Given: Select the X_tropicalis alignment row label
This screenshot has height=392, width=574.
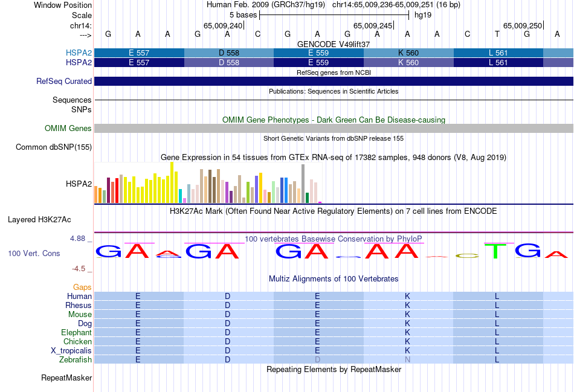Looking at the screenshot, I should (71, 351).
